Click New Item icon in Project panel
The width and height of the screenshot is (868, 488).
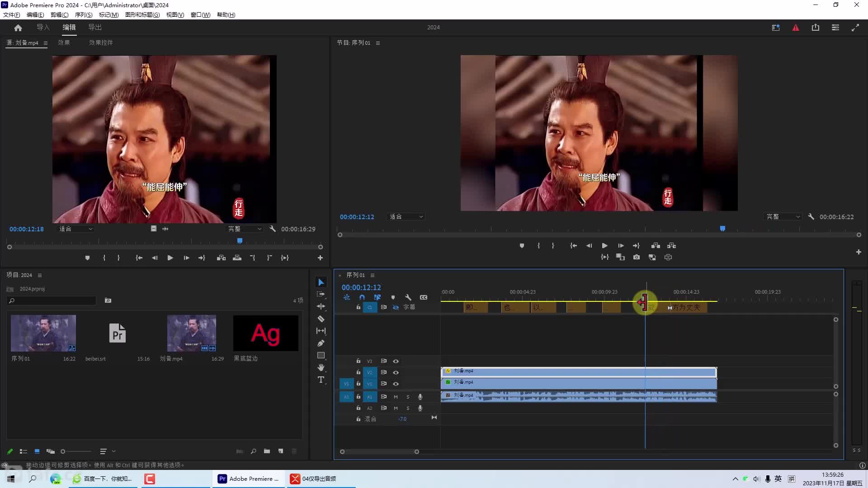[281, 451]
